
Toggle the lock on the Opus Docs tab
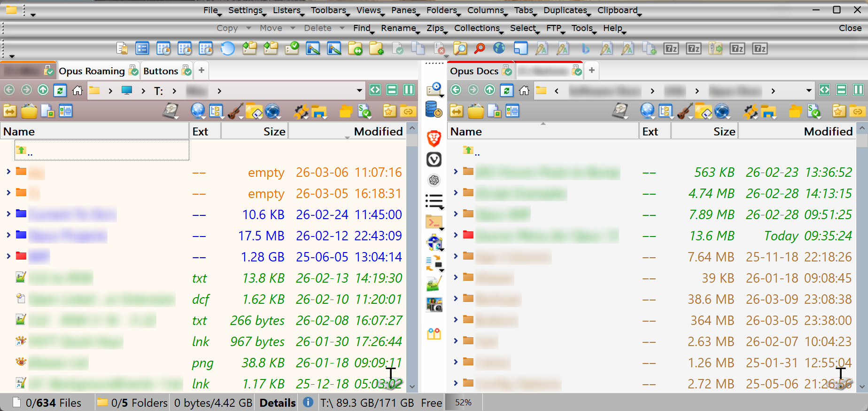coord(506,71)
